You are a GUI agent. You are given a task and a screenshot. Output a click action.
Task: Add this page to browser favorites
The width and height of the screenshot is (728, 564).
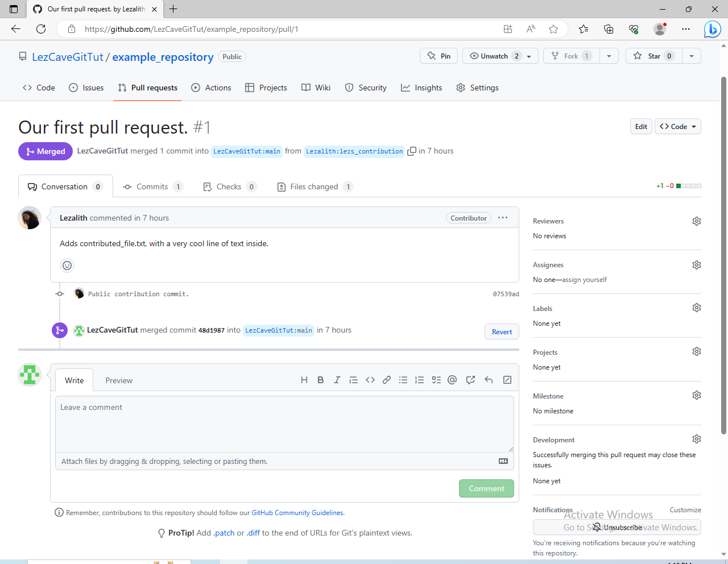coord(553,29)
